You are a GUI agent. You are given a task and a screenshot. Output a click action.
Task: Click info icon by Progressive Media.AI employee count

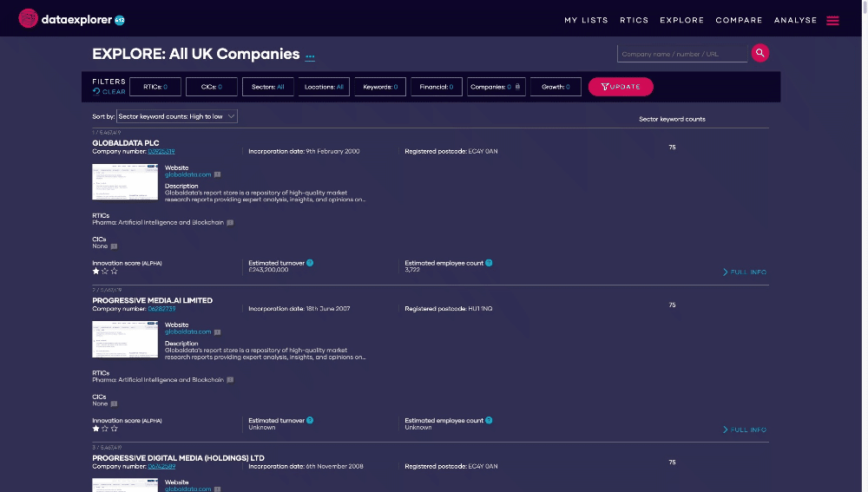[x=489, y=420]
